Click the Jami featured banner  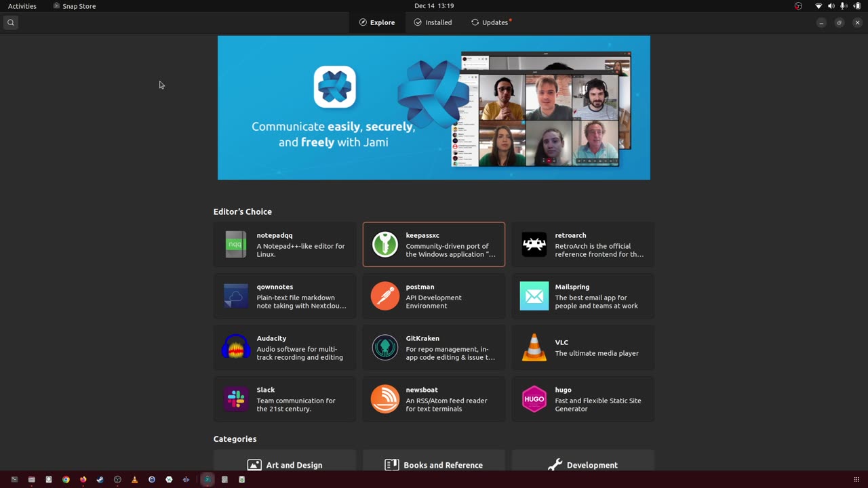433,108
